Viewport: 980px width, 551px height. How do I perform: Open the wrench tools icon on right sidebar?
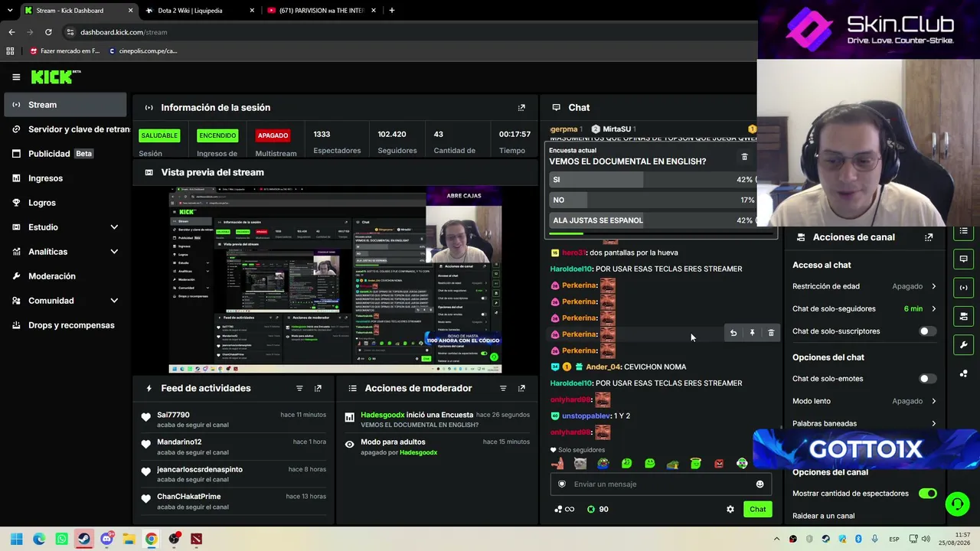(963, 344)
